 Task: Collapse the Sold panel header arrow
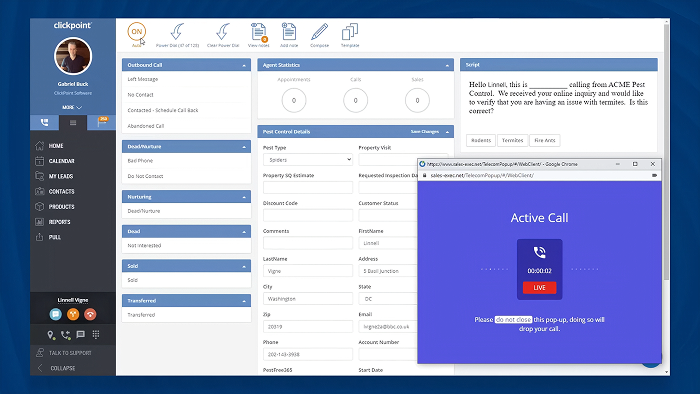point(244,266)
